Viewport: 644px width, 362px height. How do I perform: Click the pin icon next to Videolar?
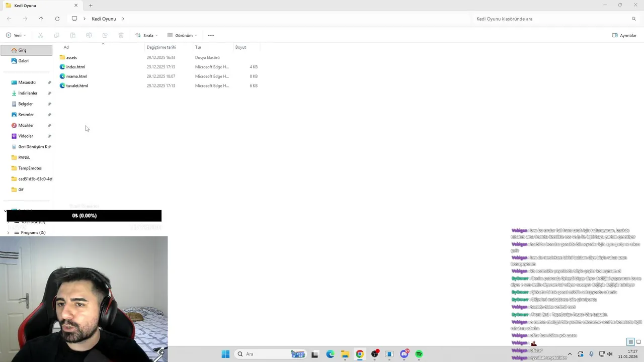(x=49, y=136)
